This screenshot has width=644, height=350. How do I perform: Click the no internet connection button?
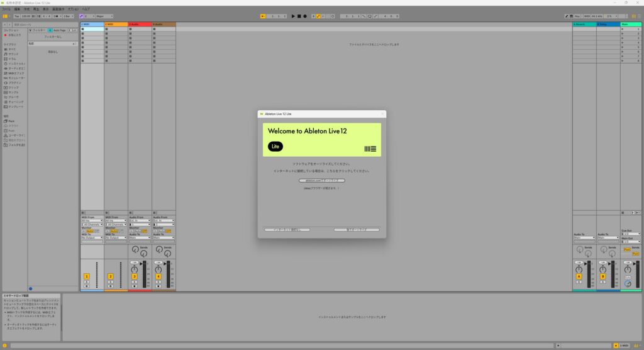pyautogui.click(x=287, y=230)
